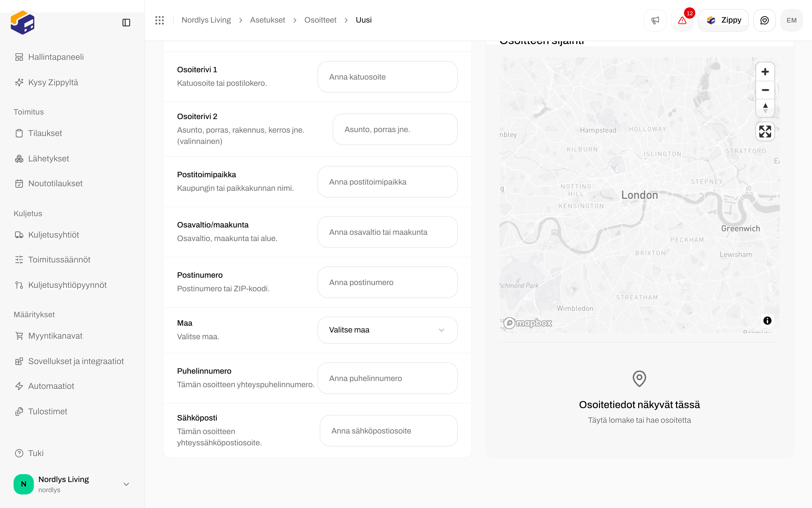The height and width of the screenshot is (508, 812).
Task: Go to Hallintapaneeli
Action: pos(72,57)
